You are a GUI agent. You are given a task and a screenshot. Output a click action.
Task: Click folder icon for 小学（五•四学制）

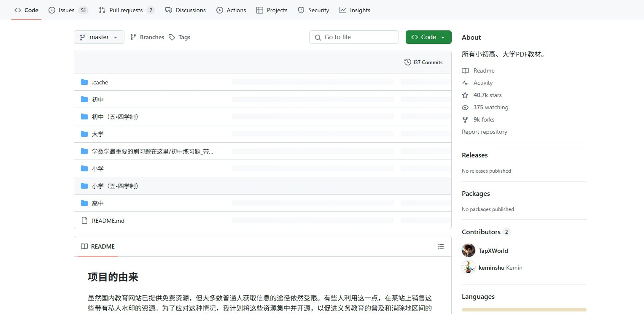84,186
